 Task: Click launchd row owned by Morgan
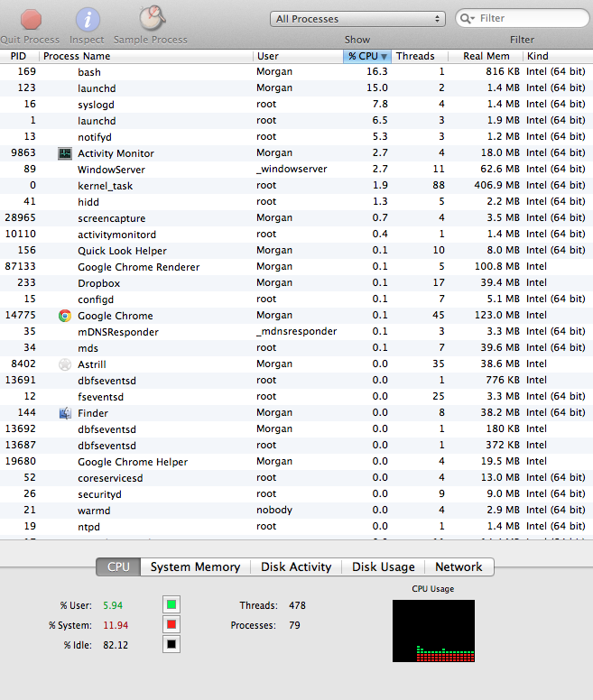pyautogui.click(x=296, y=88)
